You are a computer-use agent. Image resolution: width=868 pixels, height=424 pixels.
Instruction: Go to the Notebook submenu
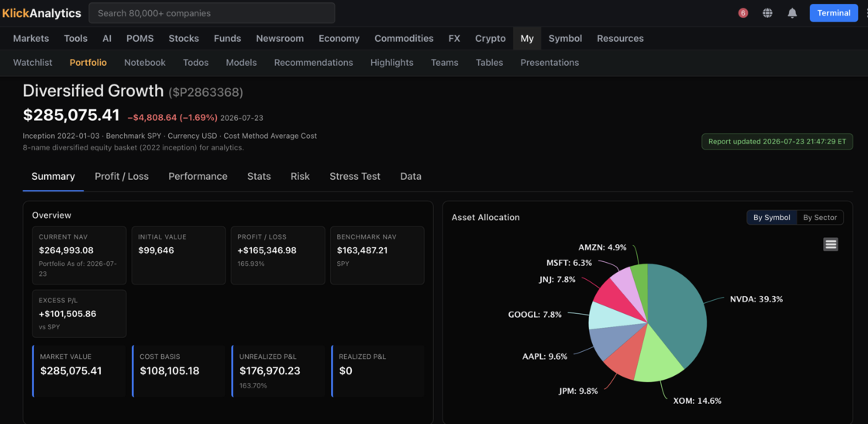click(145, 63)
